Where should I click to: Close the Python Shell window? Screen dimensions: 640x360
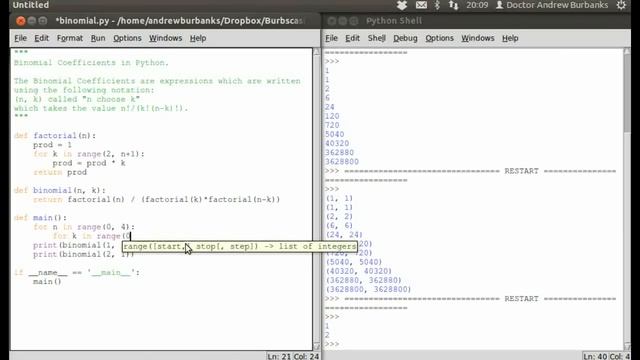pyautogui.click(x=331, y=20)
